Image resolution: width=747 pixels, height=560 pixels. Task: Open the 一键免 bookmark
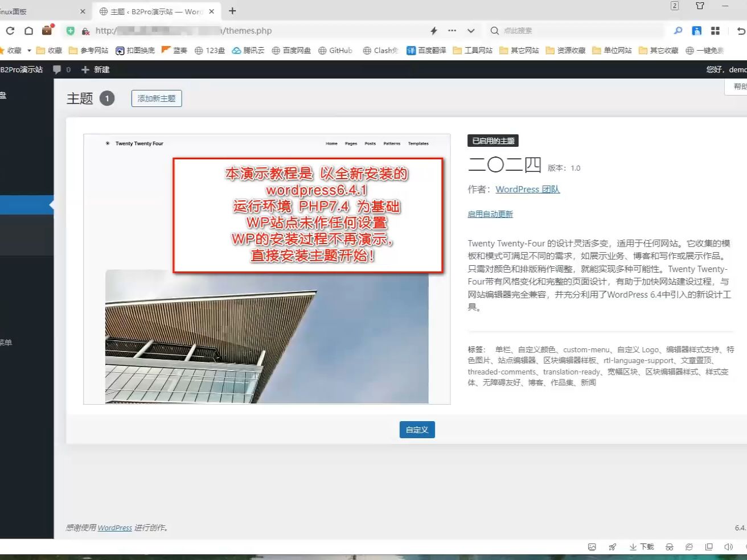pyautogui.click(x=704, y=50)
